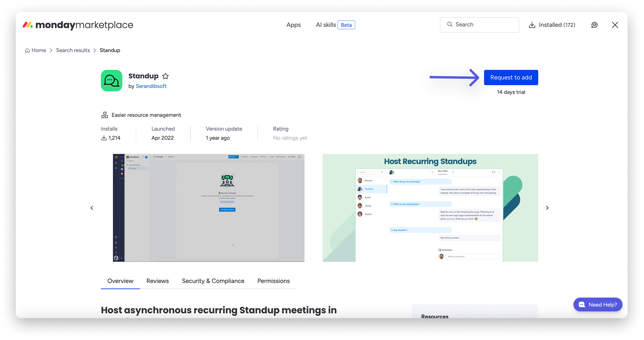The width and height of the screenshot is (644, 340).
Task: Click the Request to add button
Action: (511, 77)
